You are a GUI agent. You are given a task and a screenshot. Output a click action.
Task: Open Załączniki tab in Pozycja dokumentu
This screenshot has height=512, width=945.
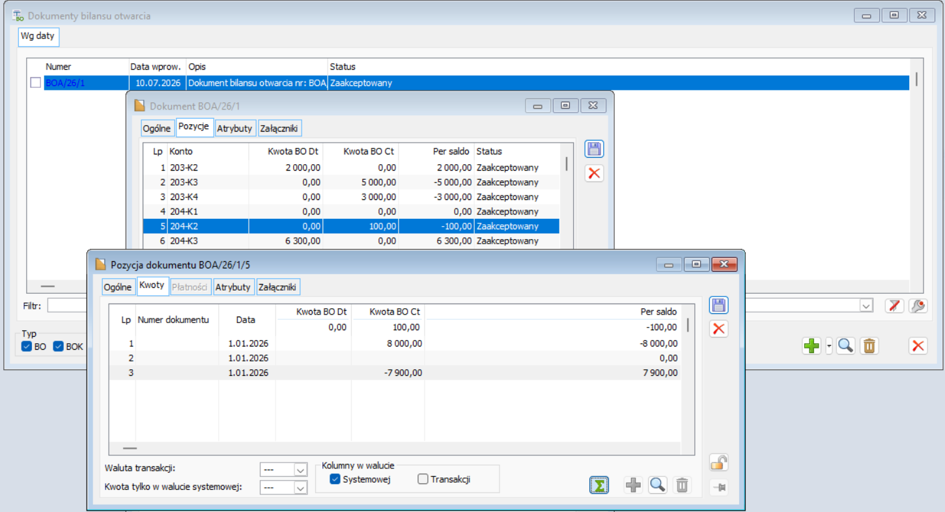pos(277,287)
